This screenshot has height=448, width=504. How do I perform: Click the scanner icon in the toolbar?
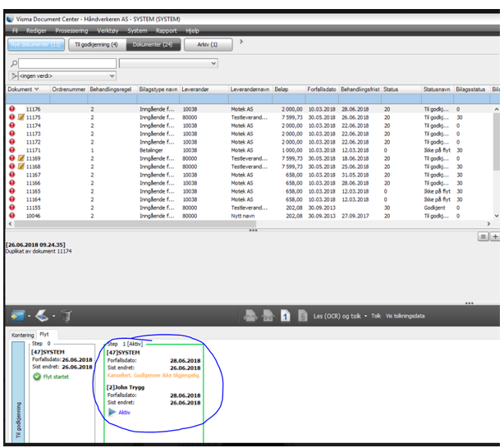point(42,316)
